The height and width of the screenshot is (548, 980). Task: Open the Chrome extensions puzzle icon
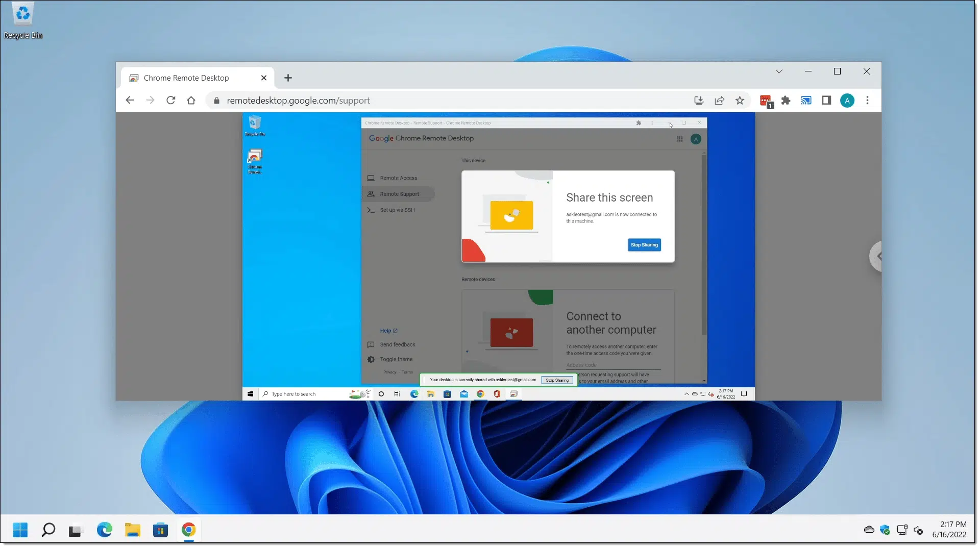[786, 101]
